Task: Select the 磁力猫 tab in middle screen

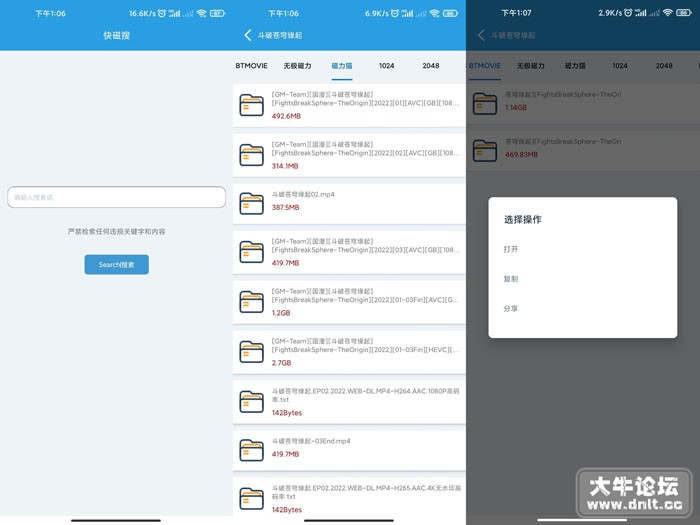Action: 342,66
